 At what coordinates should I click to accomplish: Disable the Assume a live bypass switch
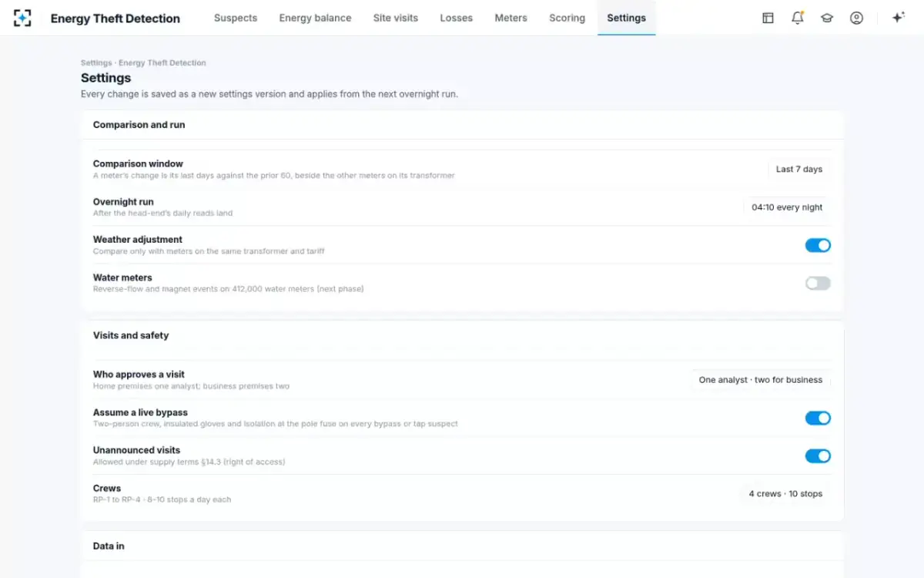pos(818,418)
